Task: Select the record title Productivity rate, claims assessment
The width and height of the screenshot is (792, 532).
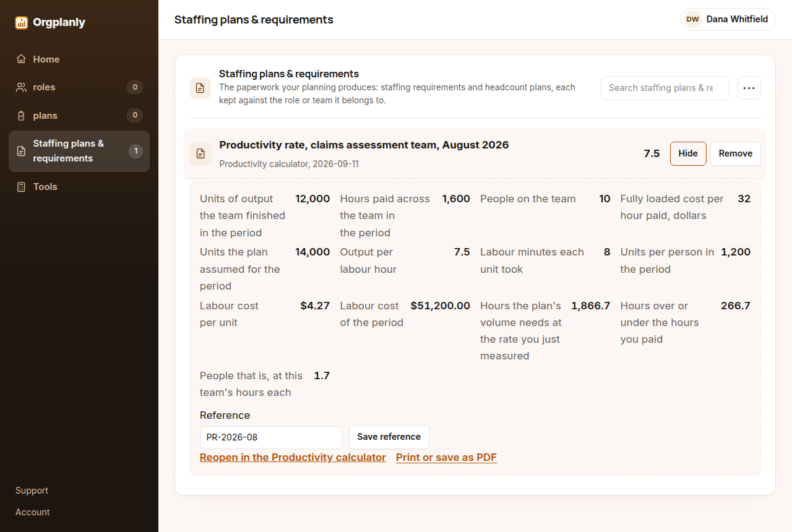Action: click(x=364, y=145)
